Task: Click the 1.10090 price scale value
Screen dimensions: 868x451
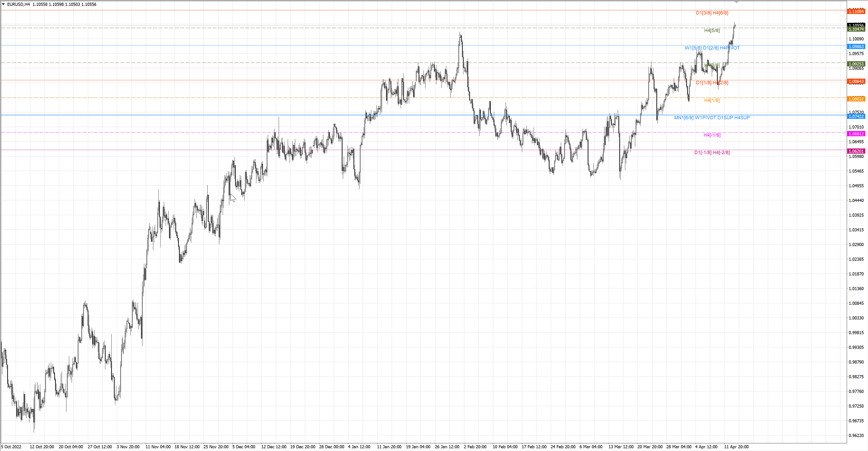Action: coord(856,39)
